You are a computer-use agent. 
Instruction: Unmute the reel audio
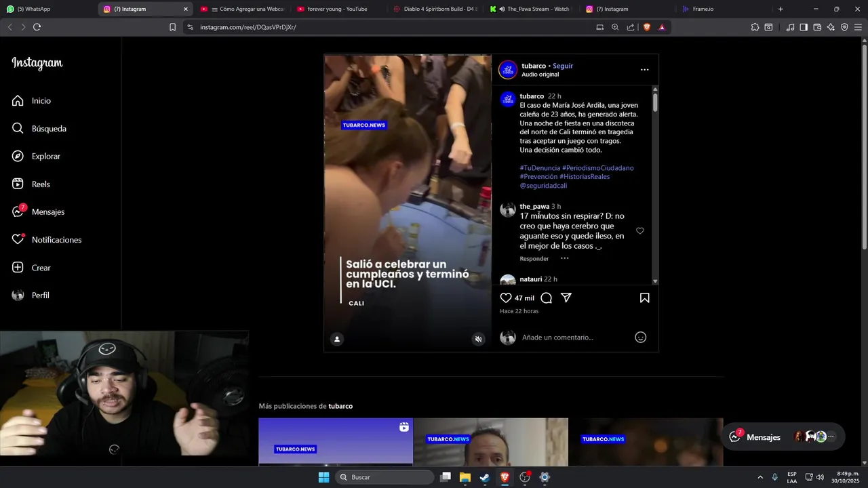tap(478, 339)
